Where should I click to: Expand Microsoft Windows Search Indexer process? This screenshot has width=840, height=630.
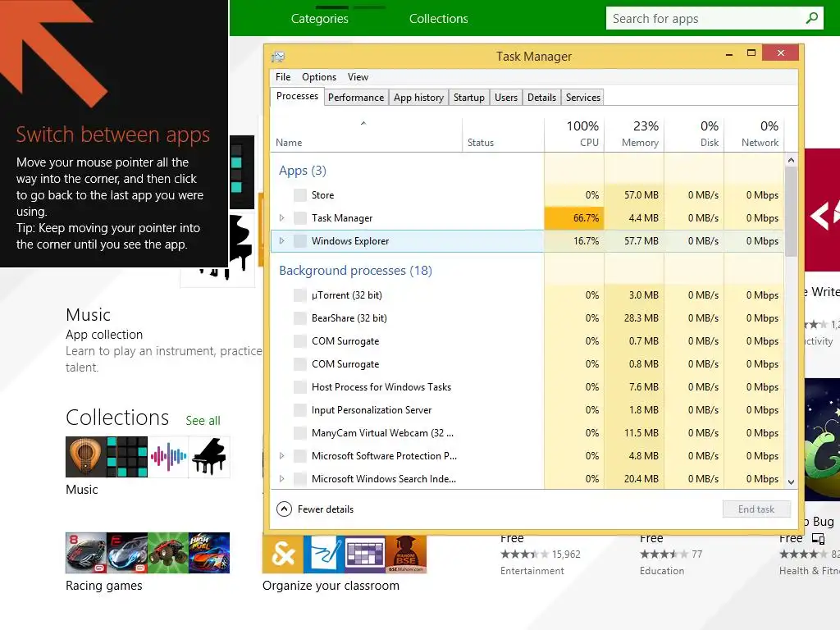pos(282,479)
